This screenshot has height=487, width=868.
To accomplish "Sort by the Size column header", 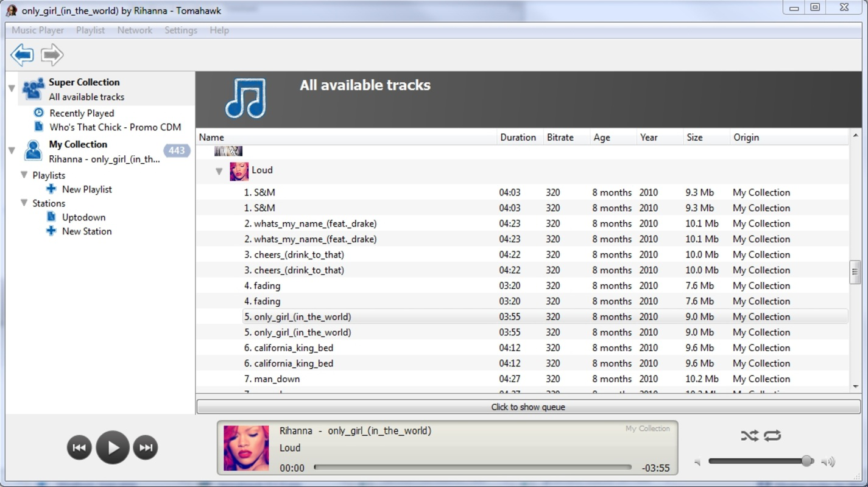I will click(706, 137).
